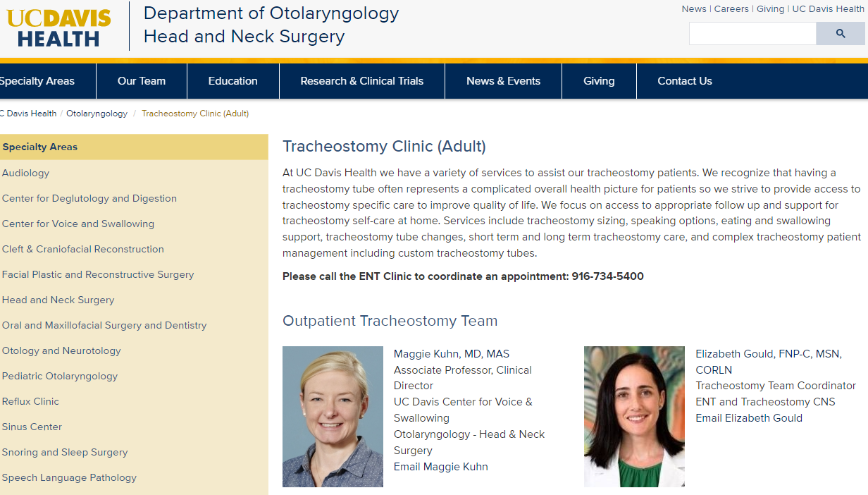The height and width of the screenshot is (495, 868).
Task: Click the Tracheostomy Clinic (Adult) page heading
Action: coord(384,147)
